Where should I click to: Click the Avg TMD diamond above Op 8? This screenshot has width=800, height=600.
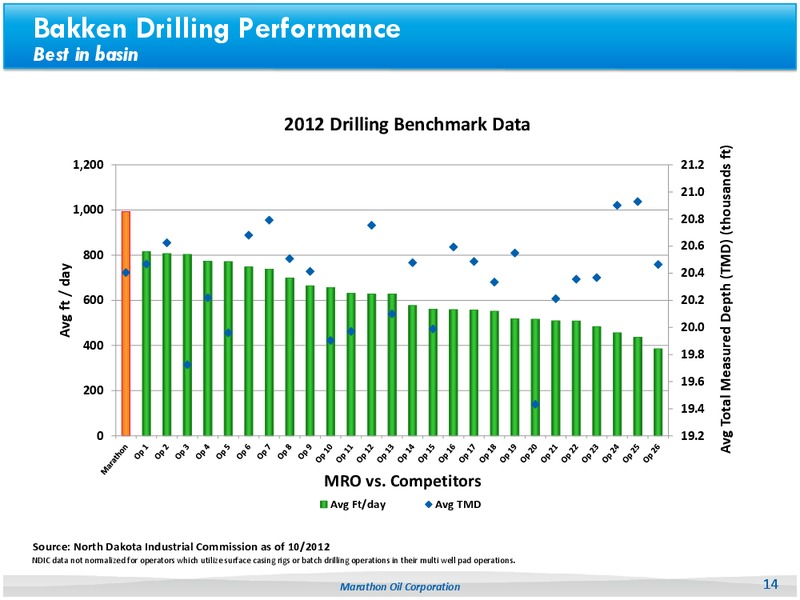pos(290,259)
